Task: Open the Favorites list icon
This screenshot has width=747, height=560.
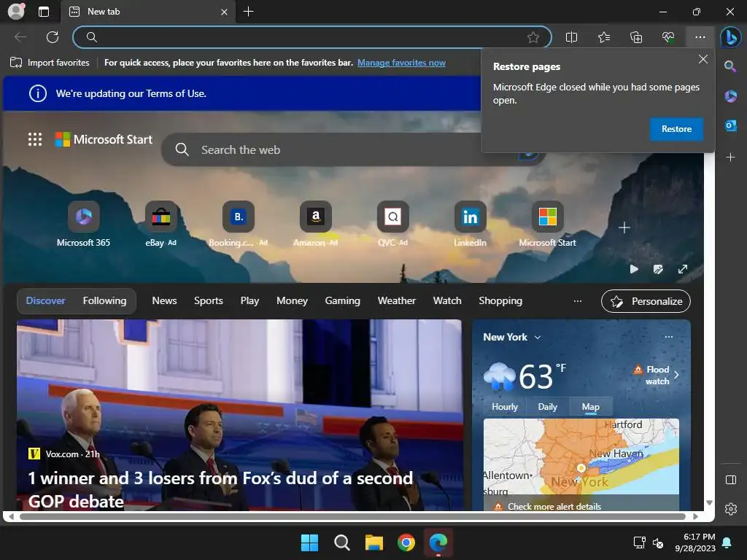Action: pyautogui.click(x=603, y=37)
